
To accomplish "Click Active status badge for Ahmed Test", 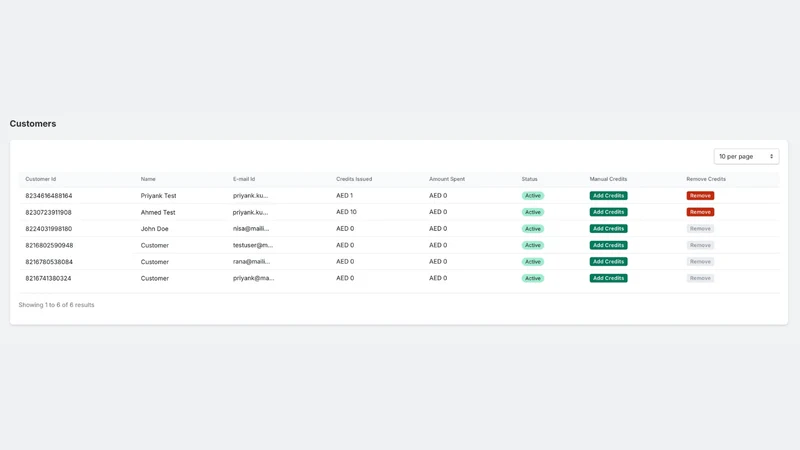I will [x=533, y=212].
